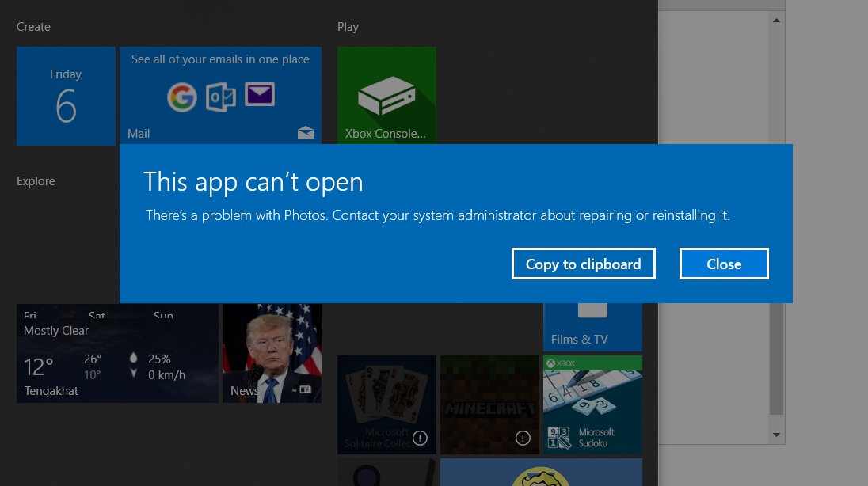This screenshot has height=486, width=868.
Task: Click the Outlook logo in Mail tile
Action: [221, 97]
